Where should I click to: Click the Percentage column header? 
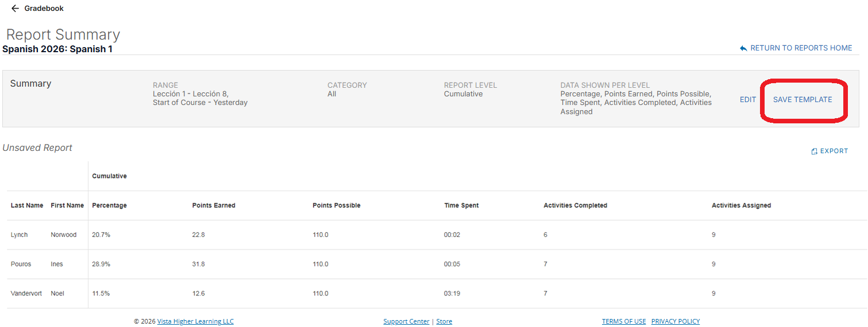(x=109, y=205)
